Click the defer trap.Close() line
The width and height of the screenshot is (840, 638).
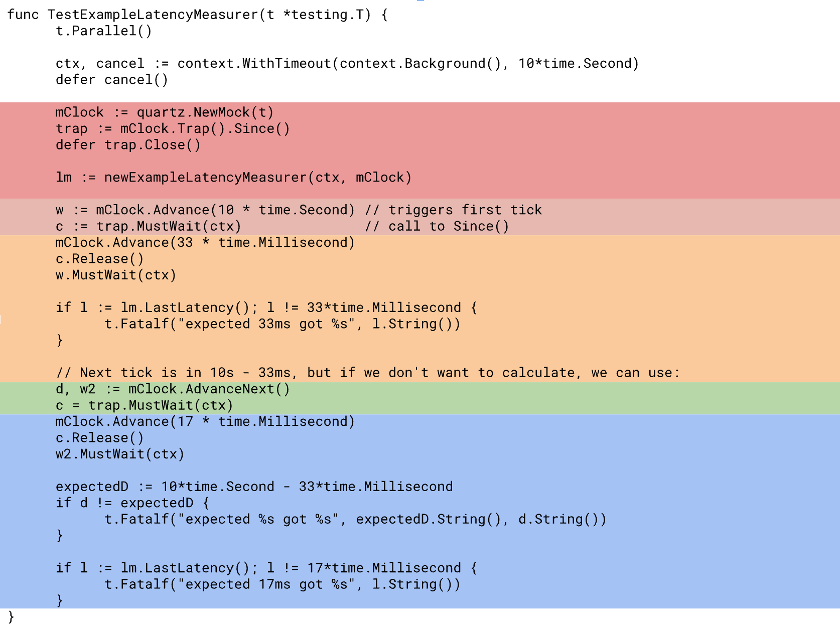(128, 145)
